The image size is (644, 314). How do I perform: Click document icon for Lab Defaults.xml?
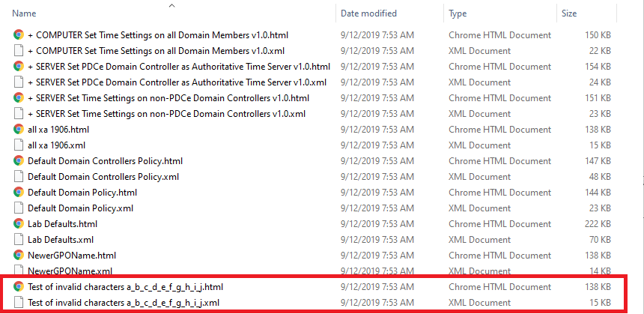click(18, 240)
